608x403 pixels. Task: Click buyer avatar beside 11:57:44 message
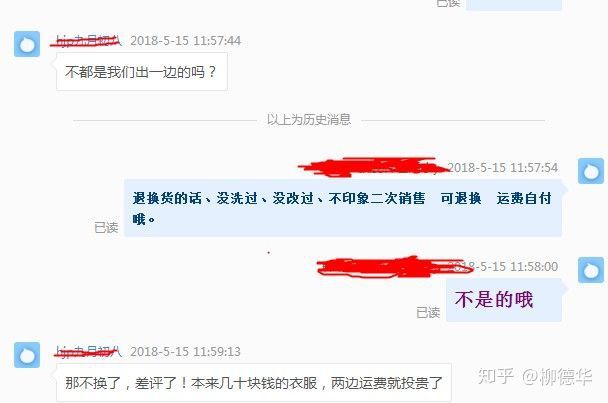27,44
